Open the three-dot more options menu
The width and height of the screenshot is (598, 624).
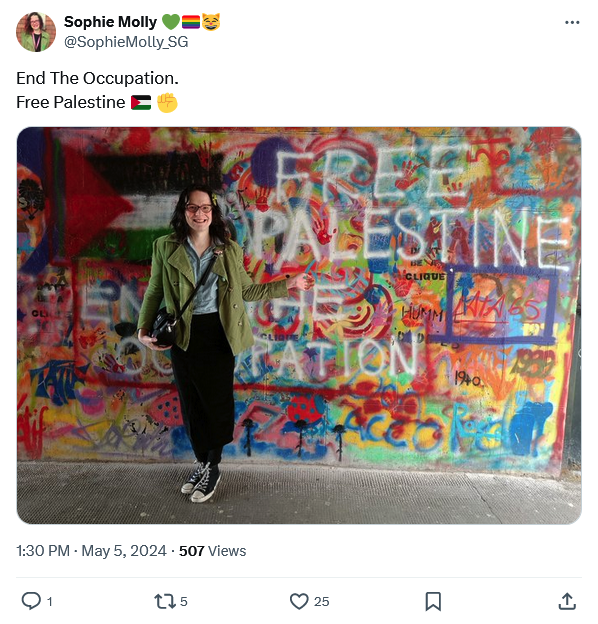[572, 22]
